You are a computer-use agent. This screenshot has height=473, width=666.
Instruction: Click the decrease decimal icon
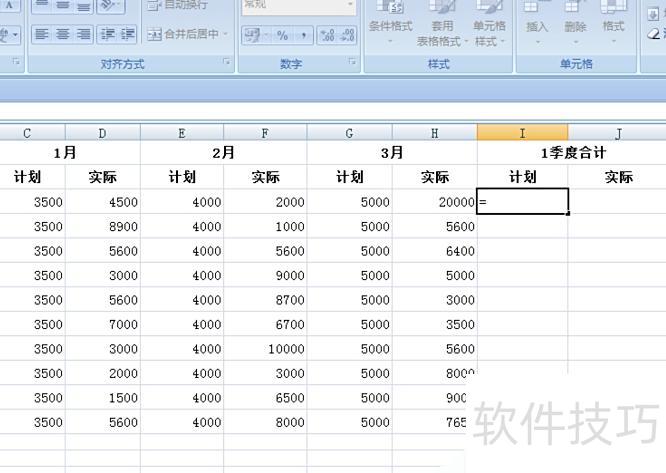[347, 35]
